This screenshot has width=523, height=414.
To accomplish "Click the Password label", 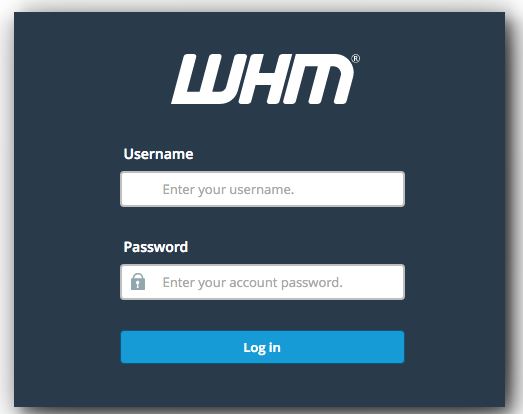I will click(156, 247).
